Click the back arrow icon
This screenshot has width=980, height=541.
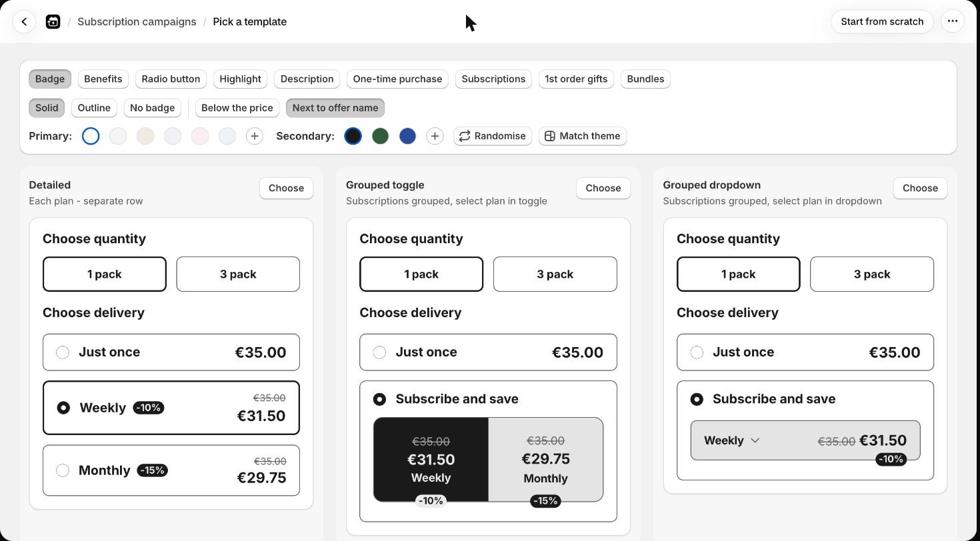pos(24,21)
